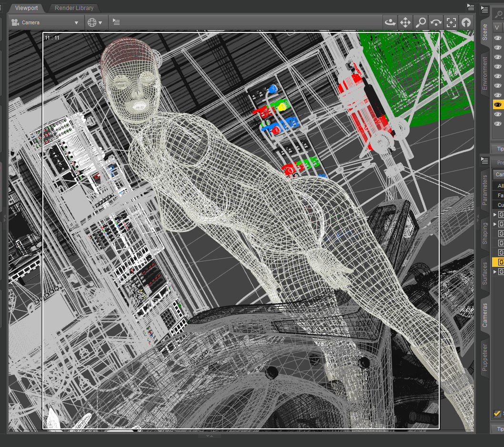Open the Viewport pane options menu at top right
The image size is (504, 447).
click(471, 7)
